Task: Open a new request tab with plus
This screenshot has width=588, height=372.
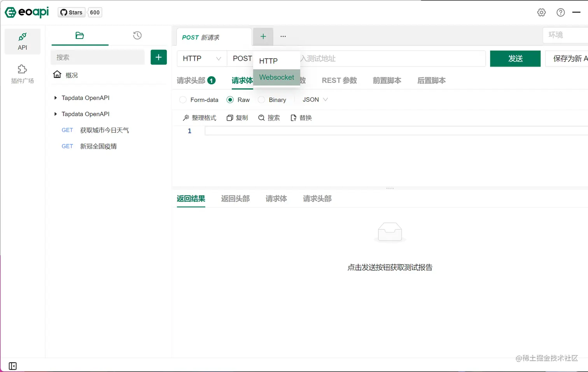Action: (x=263, y=37)
